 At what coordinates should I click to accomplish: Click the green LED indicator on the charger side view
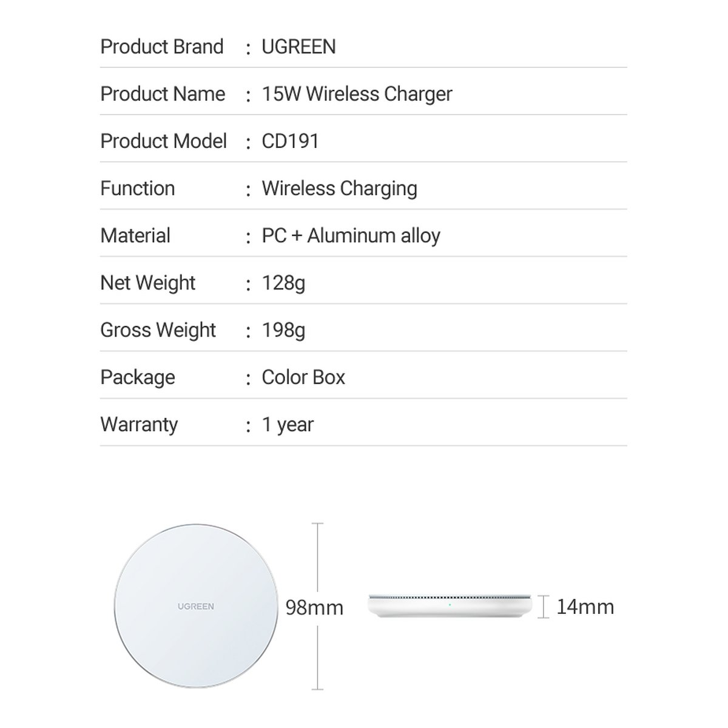[449, 604]
